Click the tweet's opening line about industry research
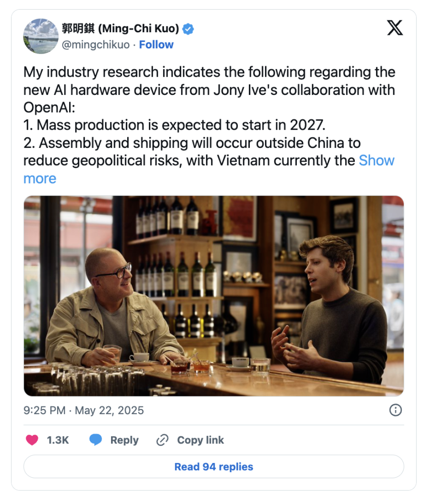 pyautogui.click(x=209, y=72)
